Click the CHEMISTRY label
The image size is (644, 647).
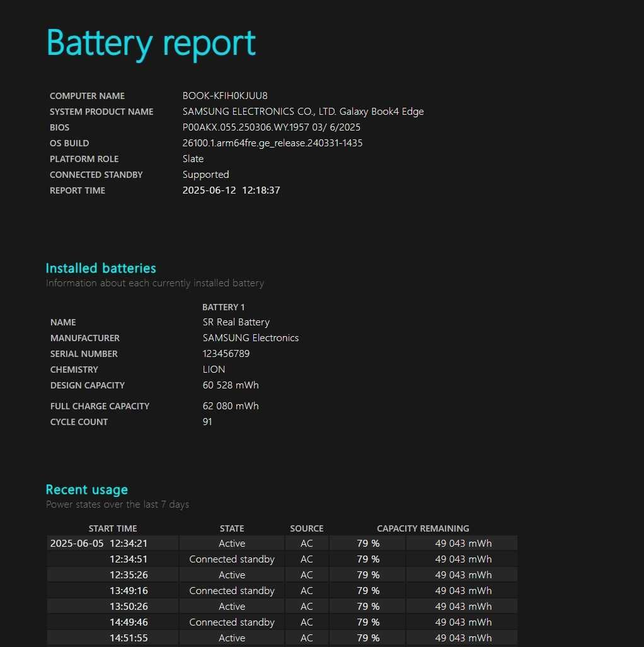pyautogui.click(x=74, y=370)
